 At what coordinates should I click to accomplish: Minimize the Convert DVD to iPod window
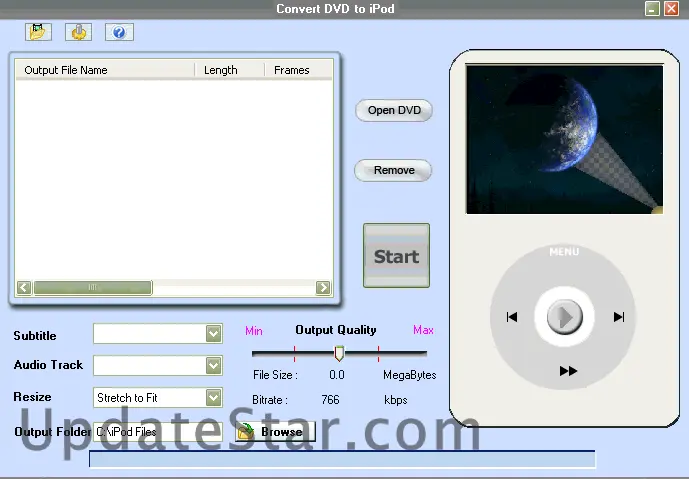652,8
